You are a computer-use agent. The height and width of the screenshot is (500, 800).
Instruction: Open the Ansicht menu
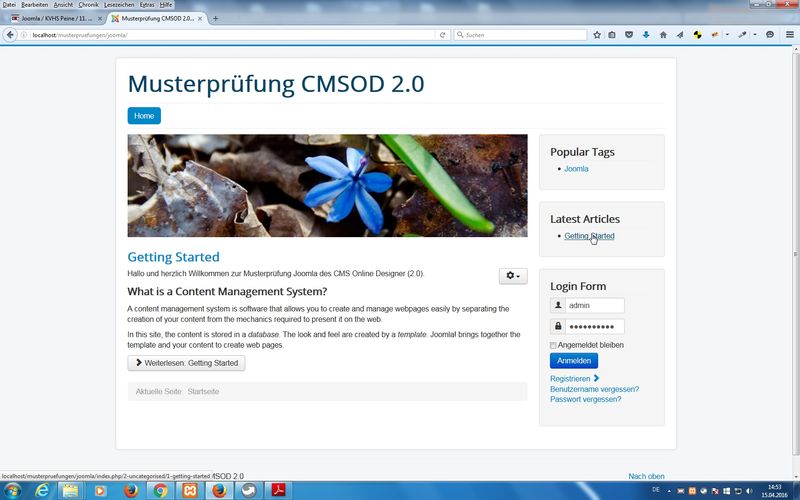63,5
